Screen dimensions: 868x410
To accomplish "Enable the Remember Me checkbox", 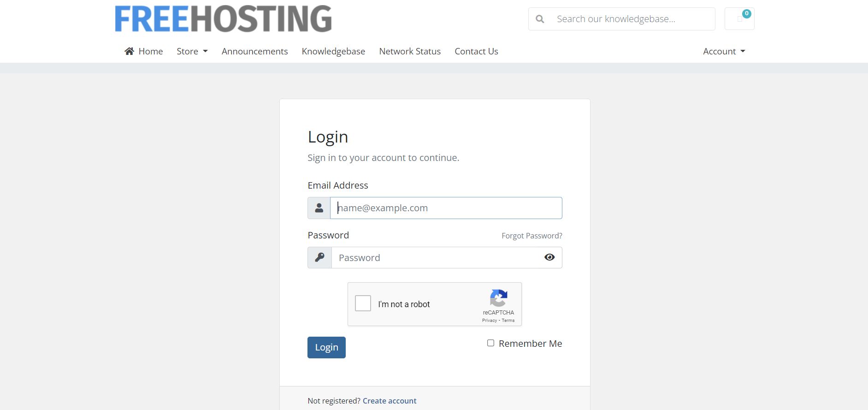I will point(491,343).
